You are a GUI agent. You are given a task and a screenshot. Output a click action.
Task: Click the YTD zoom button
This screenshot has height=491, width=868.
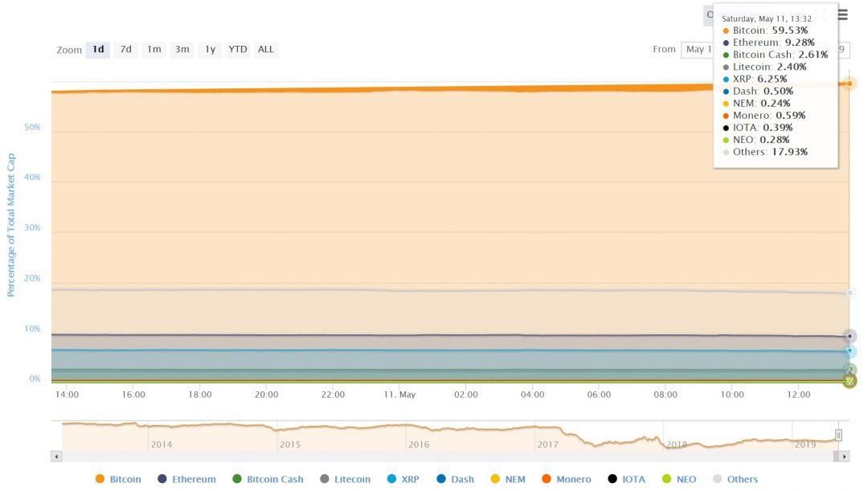click(238, 49)
